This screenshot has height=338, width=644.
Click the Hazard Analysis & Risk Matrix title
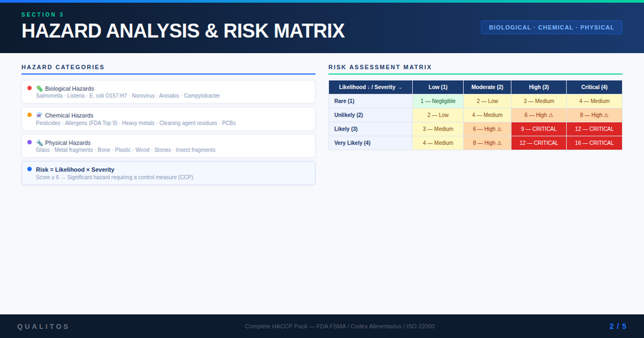click(183, 31)
